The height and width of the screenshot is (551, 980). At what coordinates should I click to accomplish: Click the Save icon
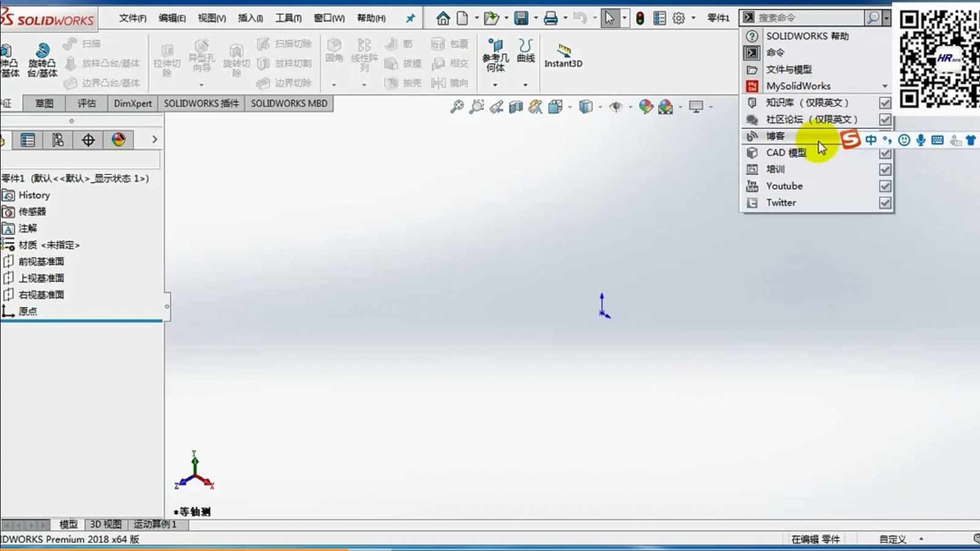[521, 18]
